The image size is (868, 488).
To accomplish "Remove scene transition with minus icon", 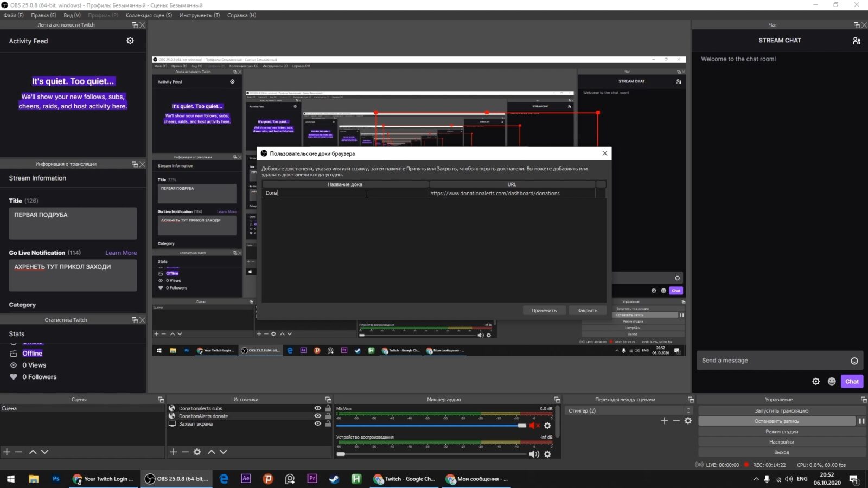I will tap(676, 421).
